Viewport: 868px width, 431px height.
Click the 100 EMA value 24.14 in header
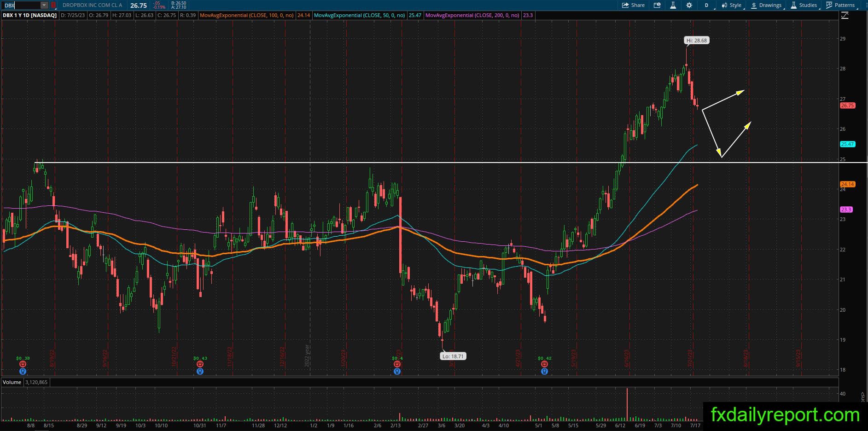[x=303, y=15]
